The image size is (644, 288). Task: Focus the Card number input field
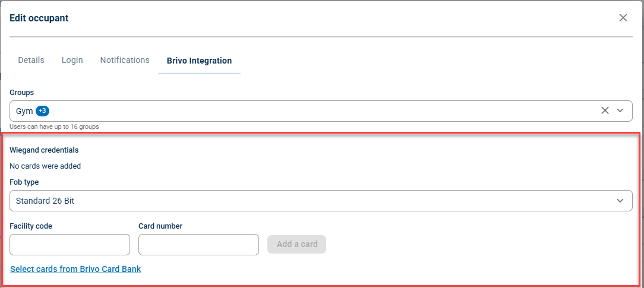(199, 245)
